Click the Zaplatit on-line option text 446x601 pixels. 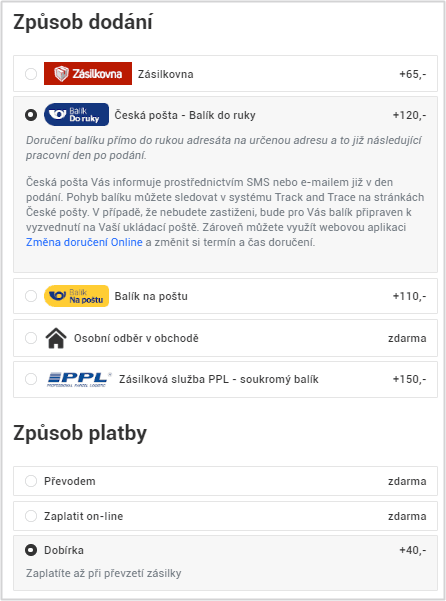click(84, 516)
